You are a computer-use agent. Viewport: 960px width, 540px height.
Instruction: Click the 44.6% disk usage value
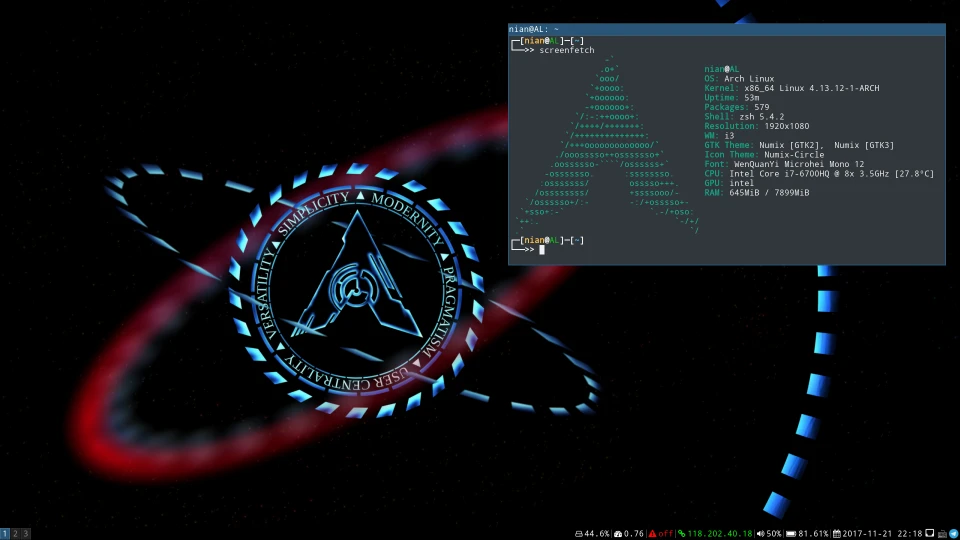pos(597,534)
